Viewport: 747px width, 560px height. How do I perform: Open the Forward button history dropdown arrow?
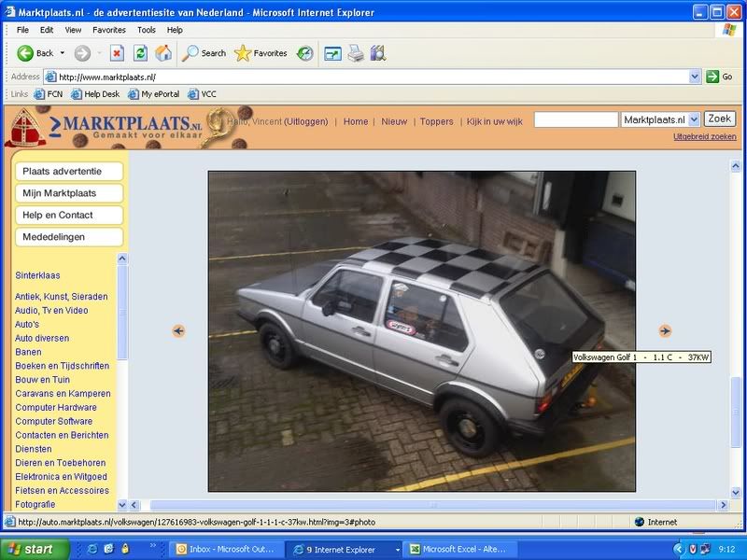point(99,53)
